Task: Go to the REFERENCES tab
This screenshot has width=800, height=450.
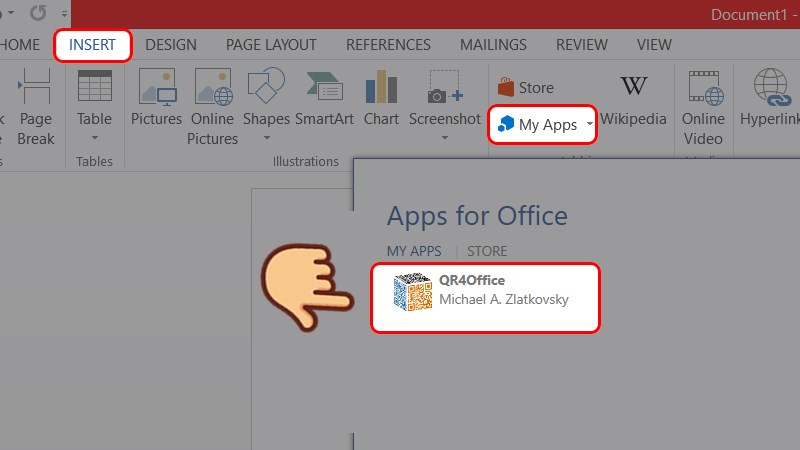Action: point(388,45)
